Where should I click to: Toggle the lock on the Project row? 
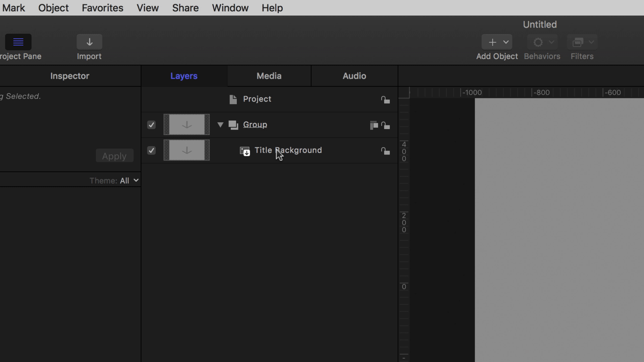click(x=385, y=100)
